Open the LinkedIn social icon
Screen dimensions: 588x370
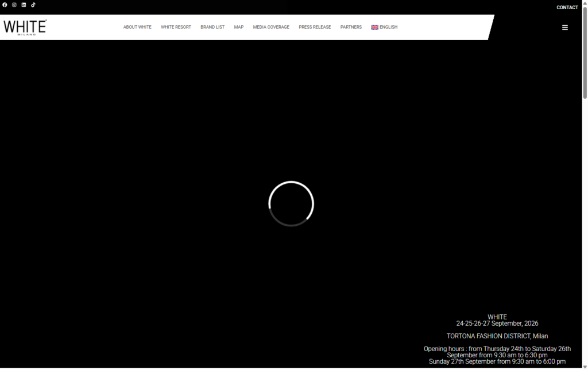tap(24, 5)
